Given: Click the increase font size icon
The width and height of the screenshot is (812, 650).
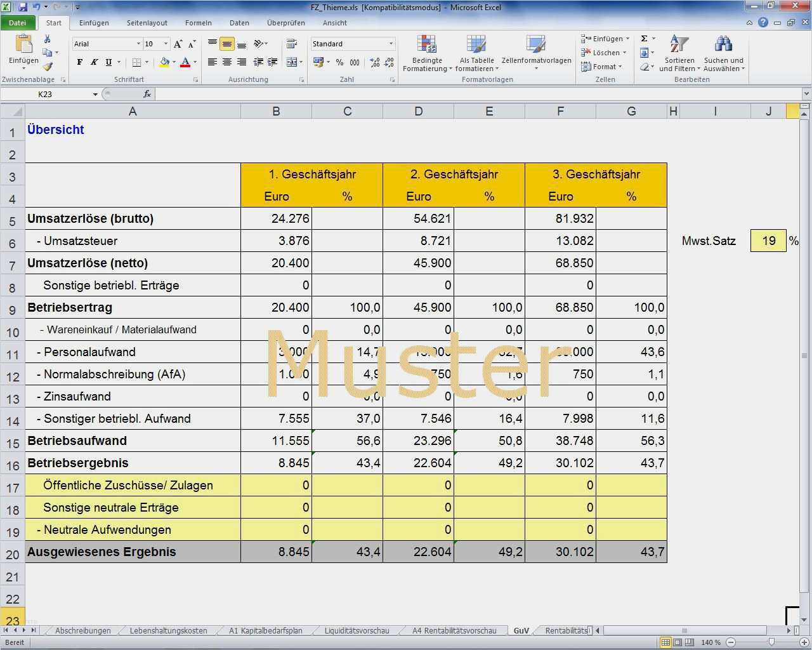Looking at the screenshot, I should tap(178, 44).
